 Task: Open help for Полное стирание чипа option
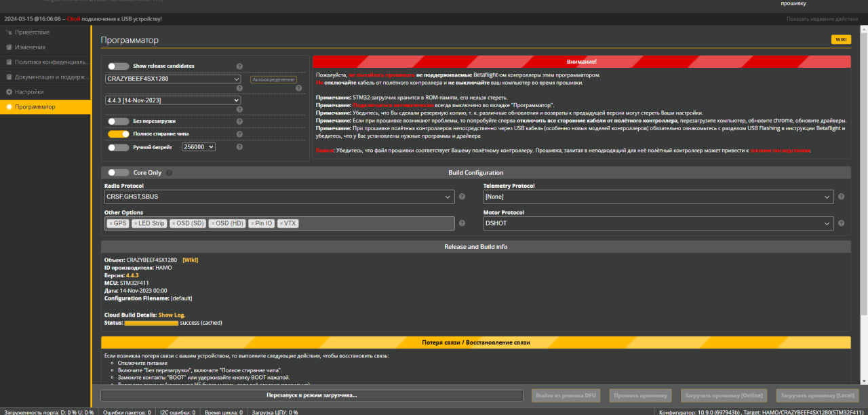(239, 134)
